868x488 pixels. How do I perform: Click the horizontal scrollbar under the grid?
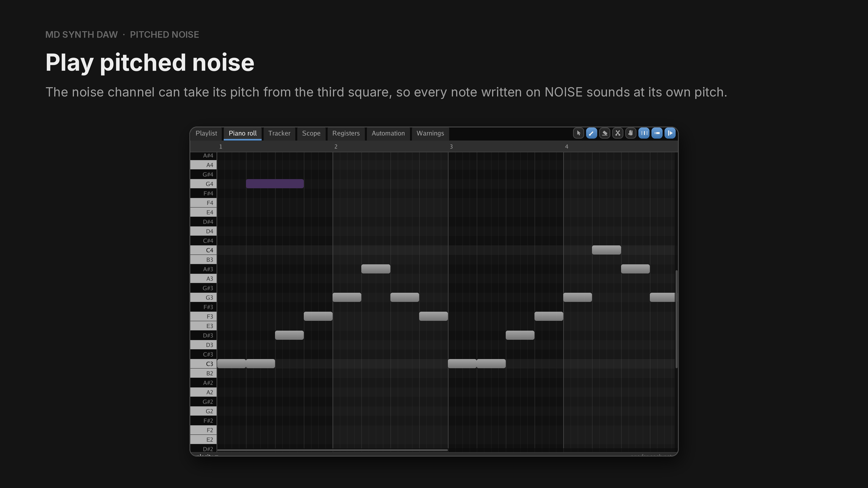coord(333,450)
